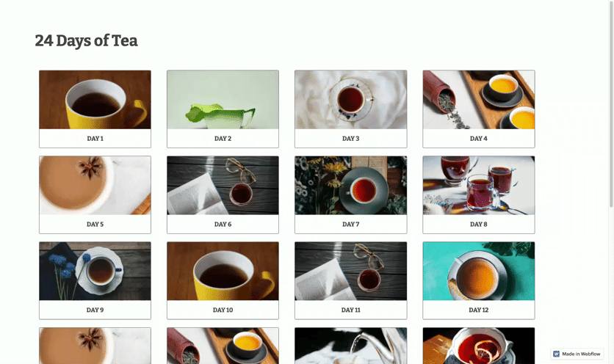Click the DAY 1 caption text
This screenshot has height=364, width=614.
[x=95, y=139]
